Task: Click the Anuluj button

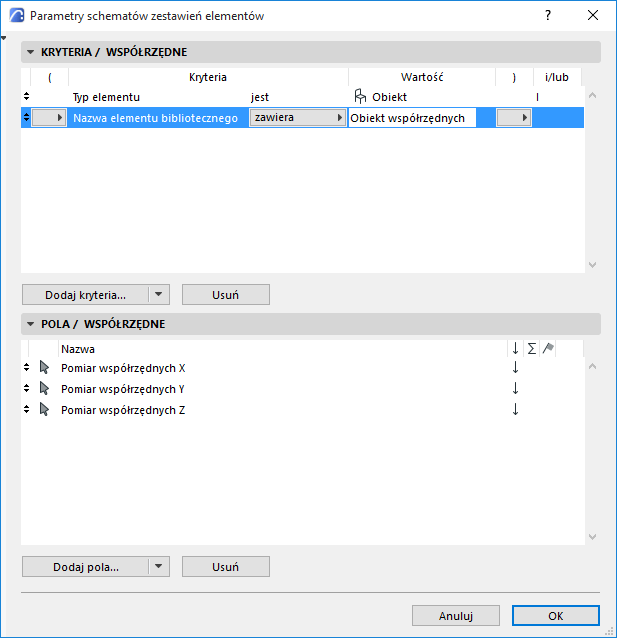Action: tap(455, 616)
